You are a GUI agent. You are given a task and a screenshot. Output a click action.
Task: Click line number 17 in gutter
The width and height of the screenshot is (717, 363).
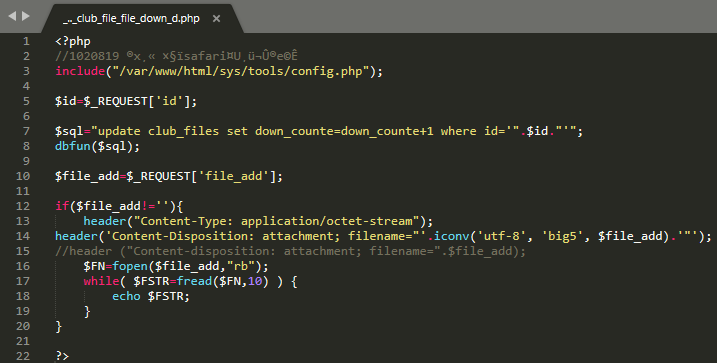pyautogui.click(x=23, y=281)
